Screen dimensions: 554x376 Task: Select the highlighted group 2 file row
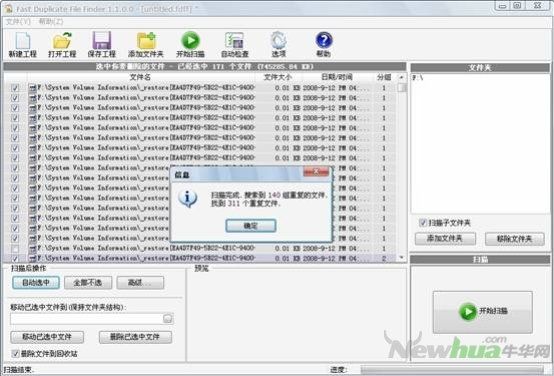pos(201,259)
